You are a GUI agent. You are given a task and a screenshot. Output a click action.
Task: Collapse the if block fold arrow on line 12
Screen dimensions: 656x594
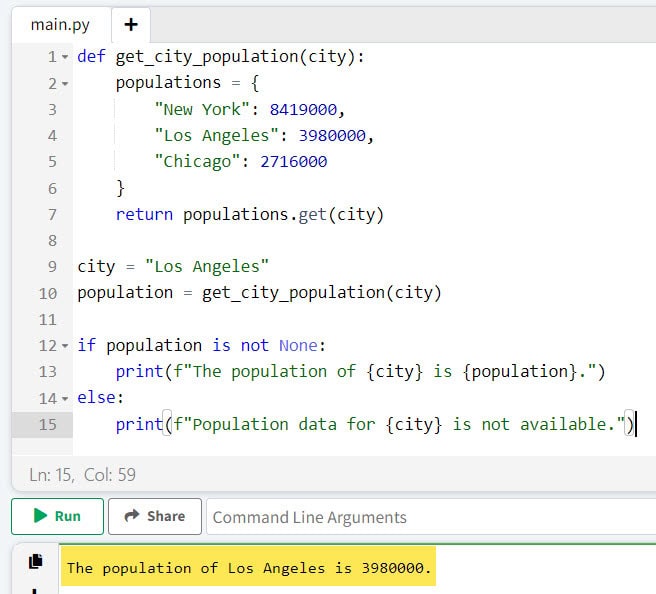65,346
